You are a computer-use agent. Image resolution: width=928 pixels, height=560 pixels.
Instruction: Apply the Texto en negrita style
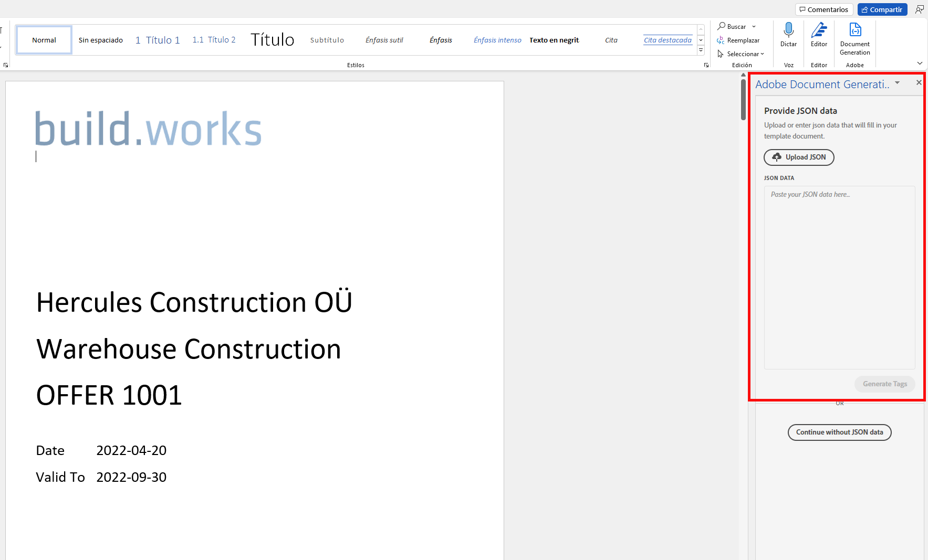[x=554, y=40]
